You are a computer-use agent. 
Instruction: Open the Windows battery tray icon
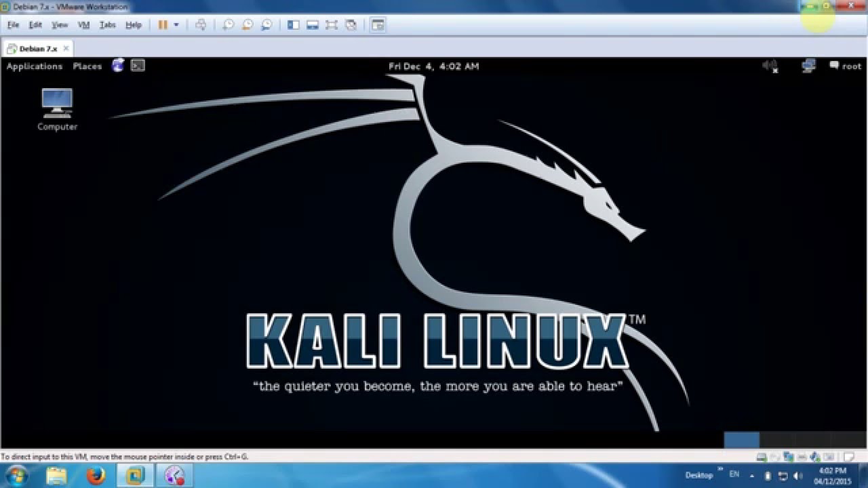click(x=768, y=476)
